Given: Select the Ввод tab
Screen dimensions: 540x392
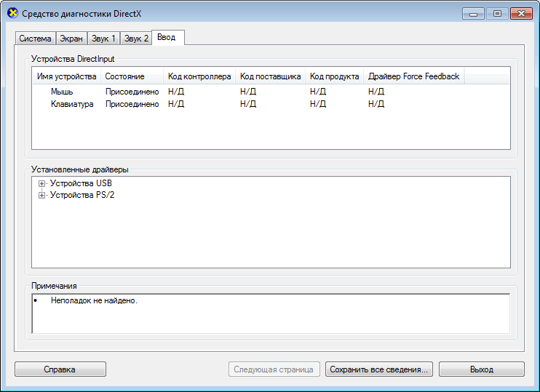Looking at the screenshot, I should (x=167, y=37).
